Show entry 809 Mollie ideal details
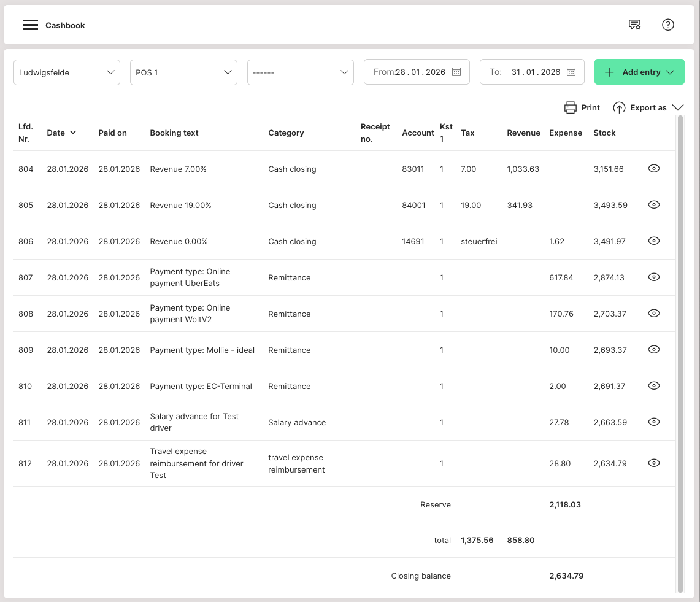 [654, 350]
